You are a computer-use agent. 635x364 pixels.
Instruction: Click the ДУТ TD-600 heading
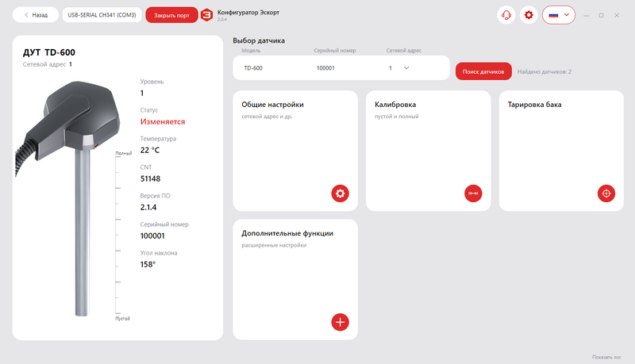[49, 52]
